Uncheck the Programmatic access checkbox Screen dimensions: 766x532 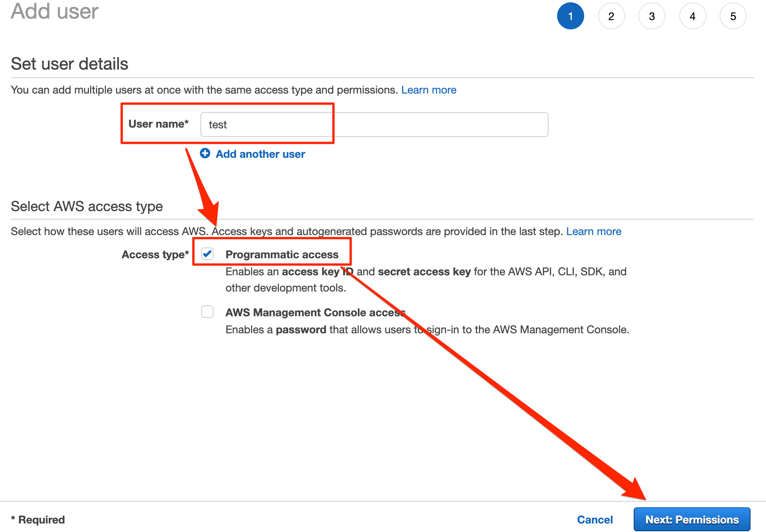(x=207, y=254)
